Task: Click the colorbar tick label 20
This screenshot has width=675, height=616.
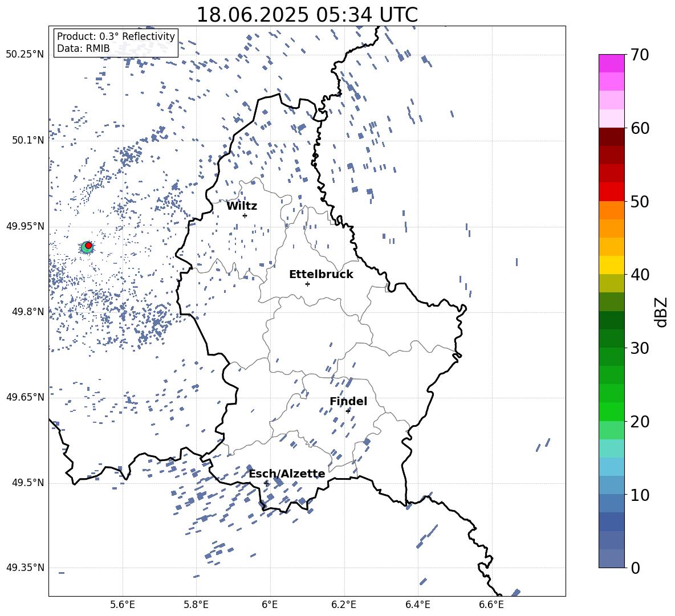Action: click(640, 421)
